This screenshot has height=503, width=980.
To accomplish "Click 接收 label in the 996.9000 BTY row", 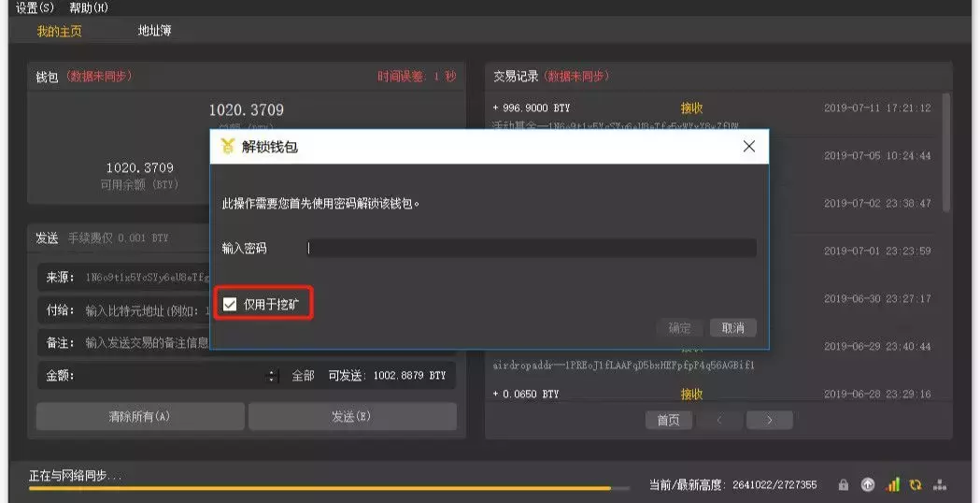I will 691,108.
